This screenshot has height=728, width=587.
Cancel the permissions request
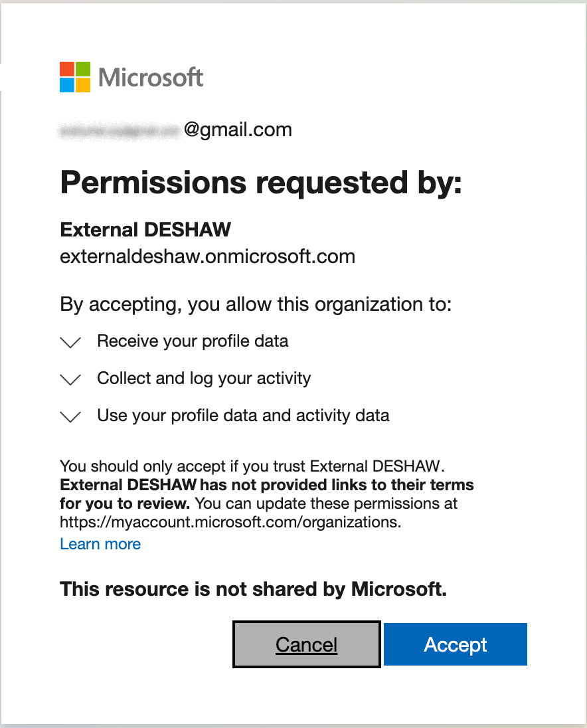point(306,644)
